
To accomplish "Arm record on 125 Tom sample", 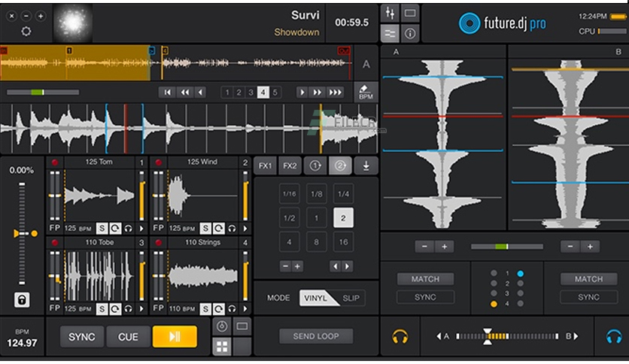I will click(55, 162).
